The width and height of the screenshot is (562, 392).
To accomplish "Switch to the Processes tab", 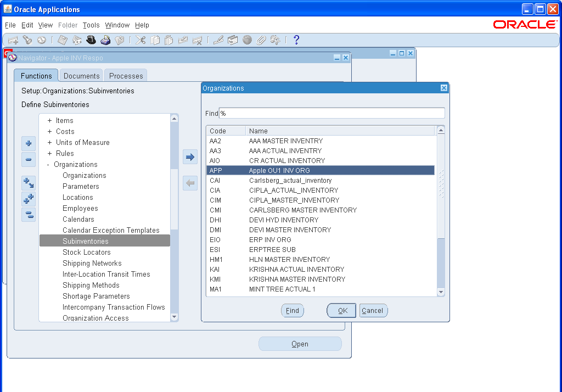I will (x=126, y=76).
